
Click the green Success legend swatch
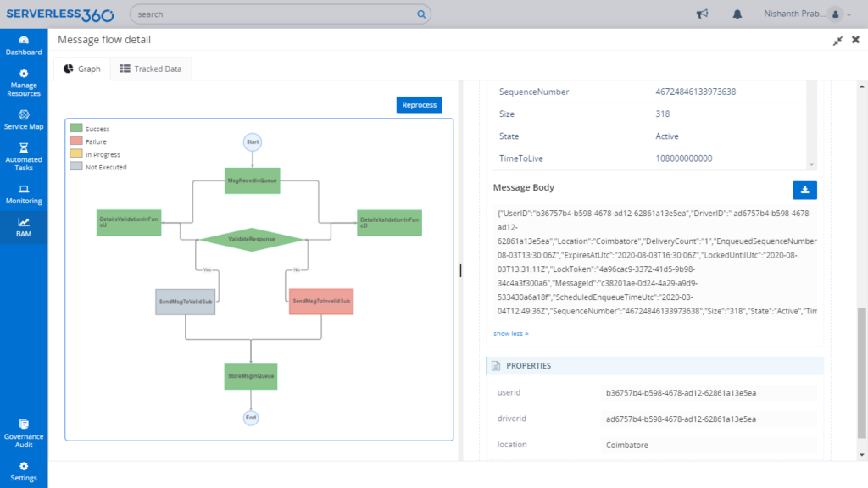coord(75,128)
